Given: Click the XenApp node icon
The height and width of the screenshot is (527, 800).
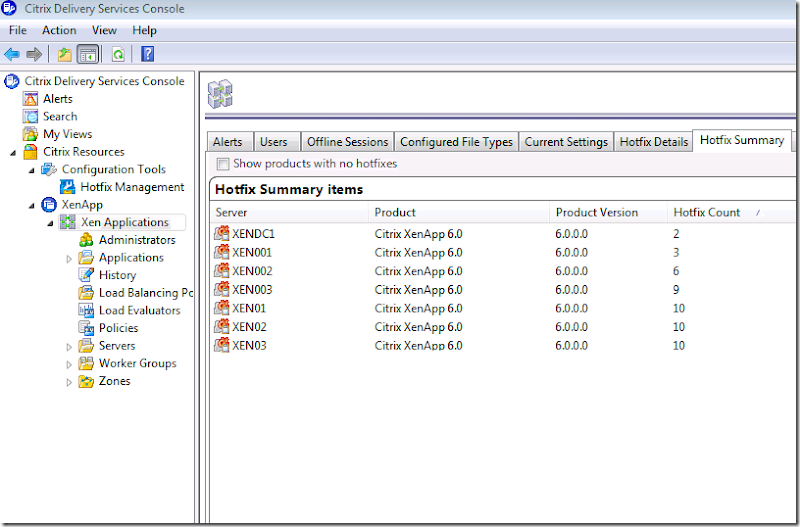Looking at the screenshot, I should tap(49, 205).
